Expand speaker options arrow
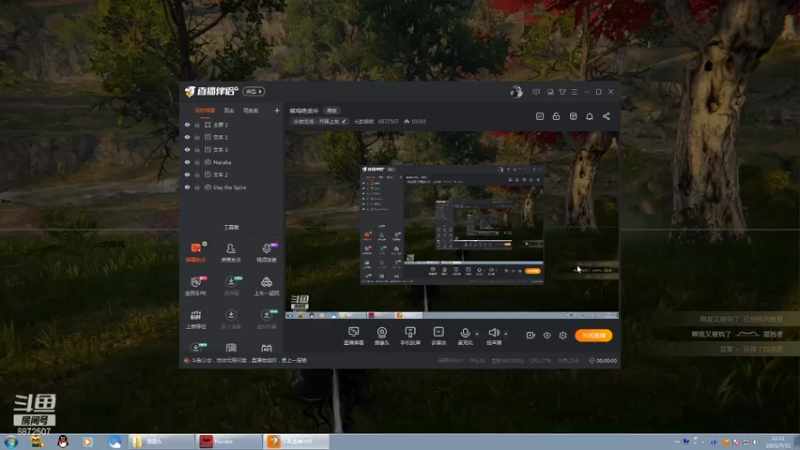800x450 pixels. (x=506, y=334)
